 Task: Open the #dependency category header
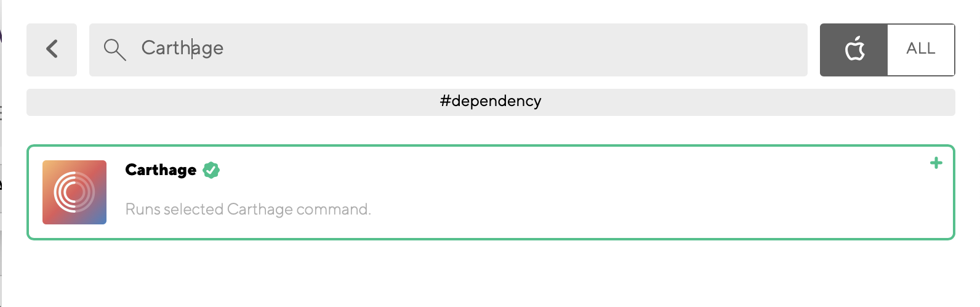(490, 102)
